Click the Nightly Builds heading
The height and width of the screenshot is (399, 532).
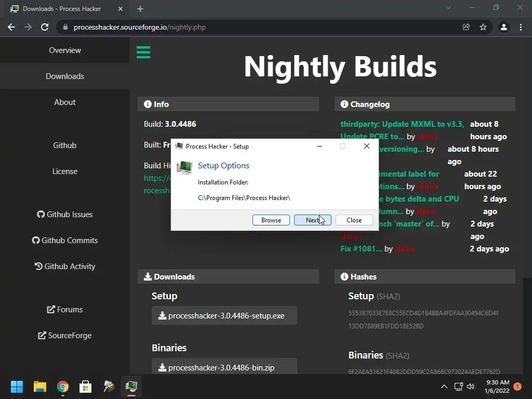click(x=340, y=67)
